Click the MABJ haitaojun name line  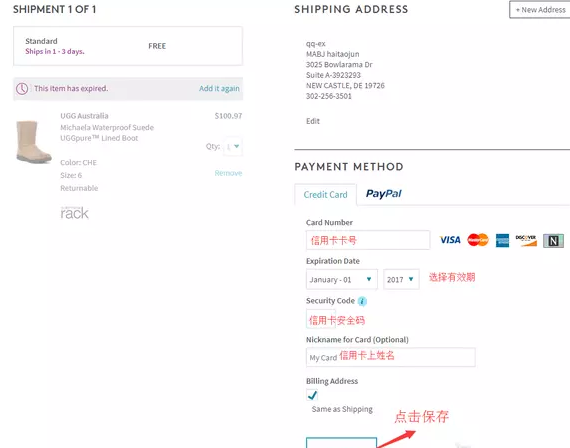click(x=333, y=54)
